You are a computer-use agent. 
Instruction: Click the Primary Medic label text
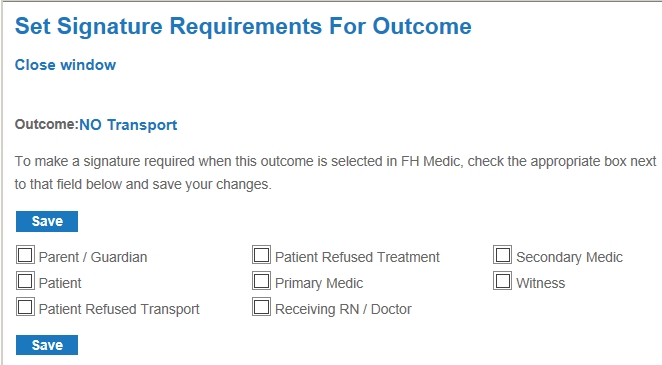(319, 283)
